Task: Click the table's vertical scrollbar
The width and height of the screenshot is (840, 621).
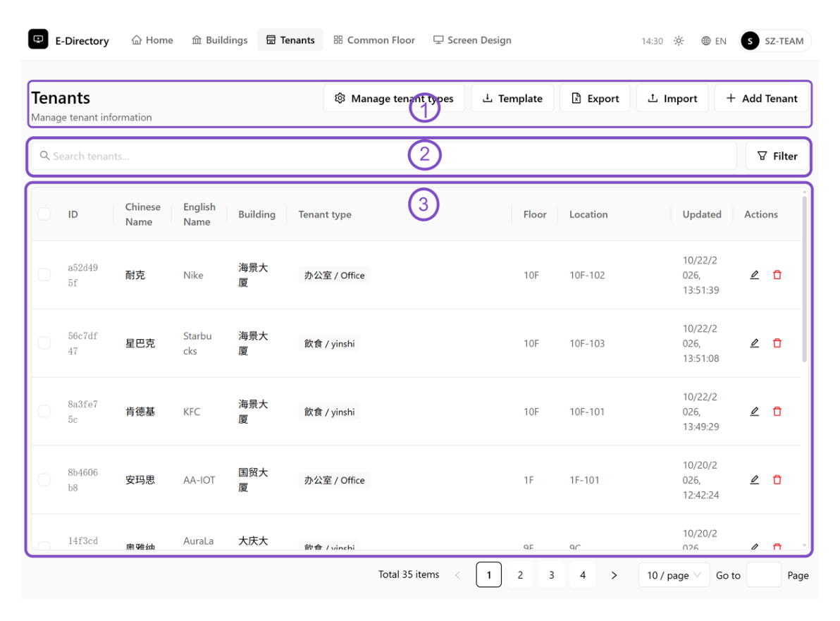Action: tap(804, 278)
